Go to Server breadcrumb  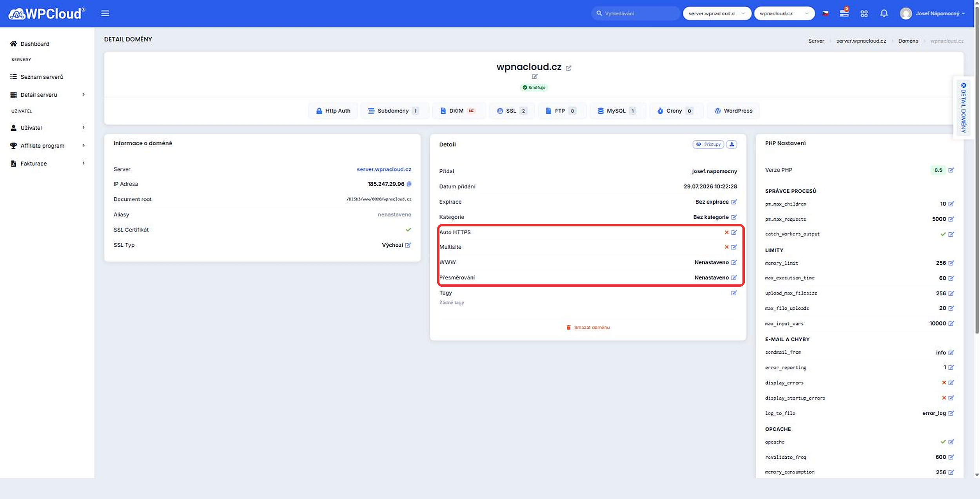tap(816, 41)
